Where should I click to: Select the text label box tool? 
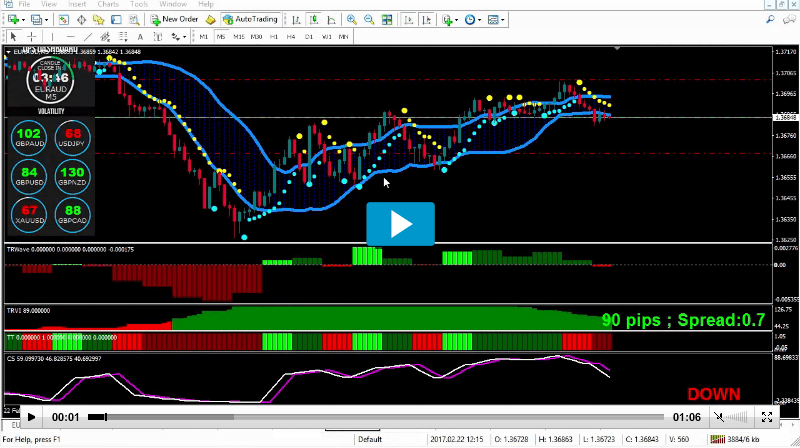158,37
